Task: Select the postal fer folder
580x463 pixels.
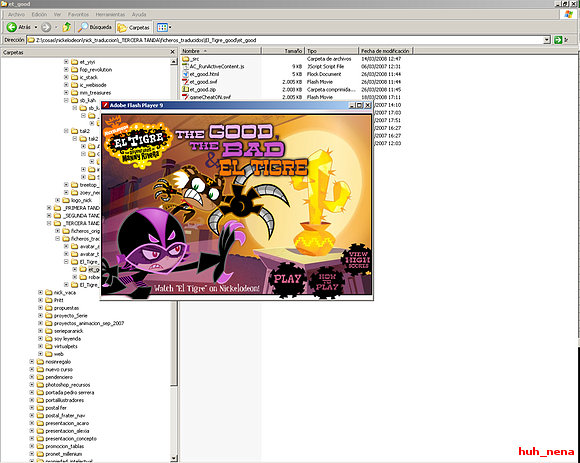Action: 51,408
